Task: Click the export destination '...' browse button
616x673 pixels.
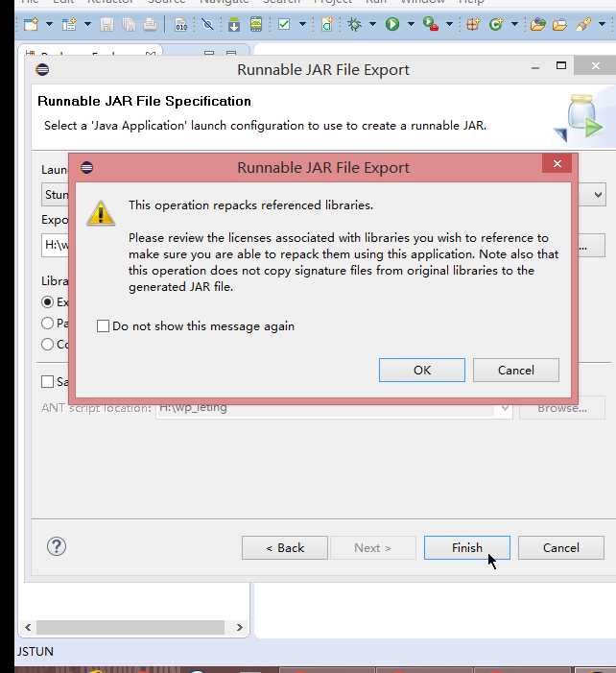Action: coord(592,245)
